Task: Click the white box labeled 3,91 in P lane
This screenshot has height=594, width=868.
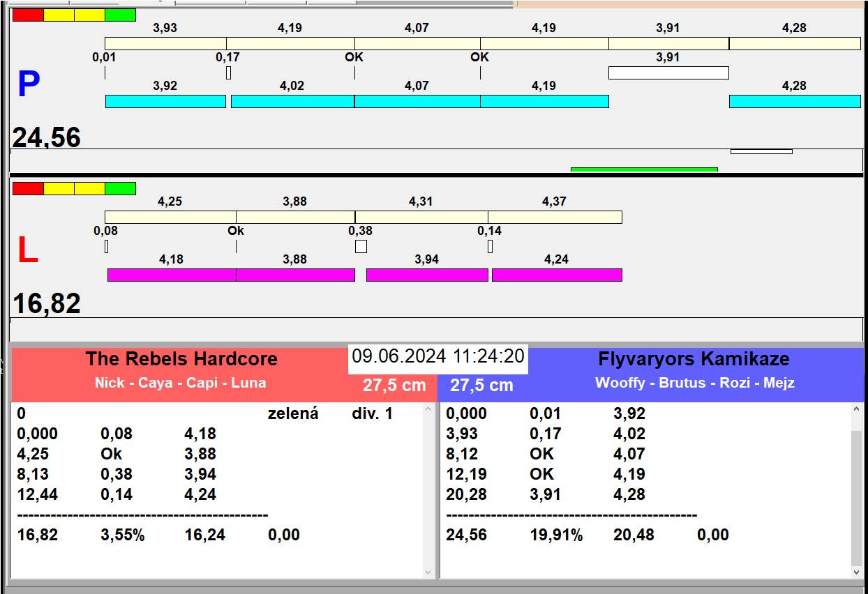Action: pyautogui.click(x=668, y=73)
